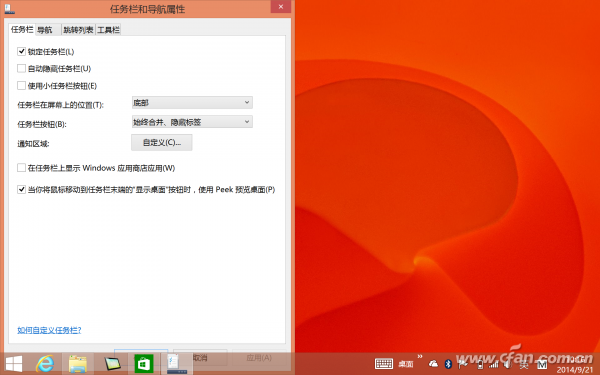Toggle the 锁定任务栏(L) checkbox
The image size is (600, 375).
tap(21, 51)
